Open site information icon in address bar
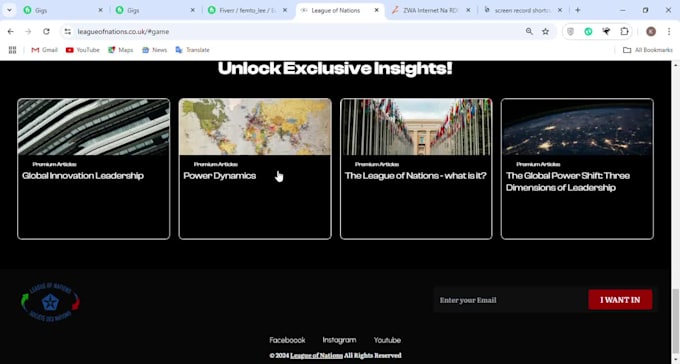 tap(67, 31)
